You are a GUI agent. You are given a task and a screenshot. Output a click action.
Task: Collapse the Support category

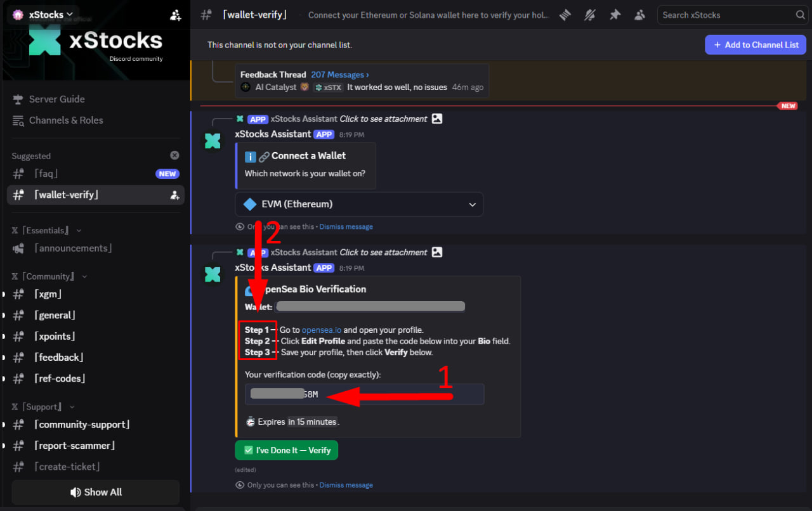pos(43,407)
